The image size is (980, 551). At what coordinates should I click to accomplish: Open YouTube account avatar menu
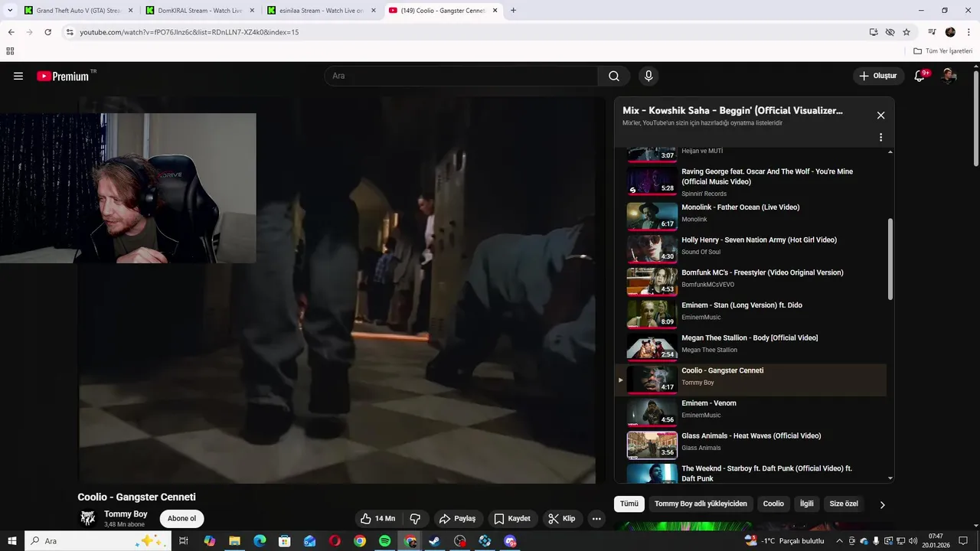(x=949, y=76)
